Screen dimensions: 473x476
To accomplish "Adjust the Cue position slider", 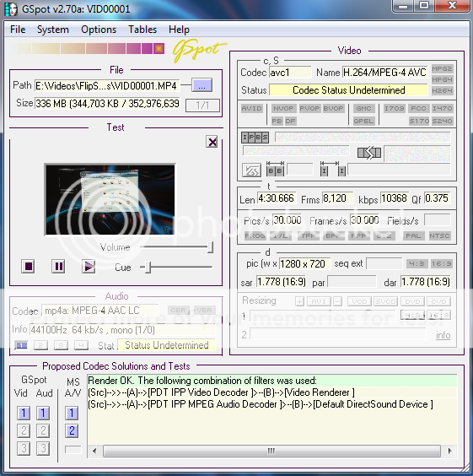I will [x=148, y=268].
